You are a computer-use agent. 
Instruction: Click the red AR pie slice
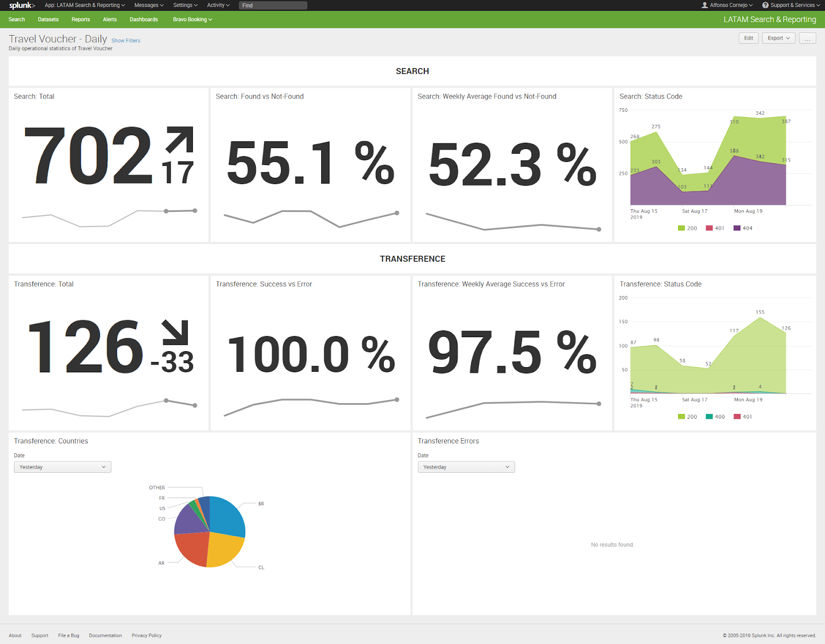(x=192, y=549)
